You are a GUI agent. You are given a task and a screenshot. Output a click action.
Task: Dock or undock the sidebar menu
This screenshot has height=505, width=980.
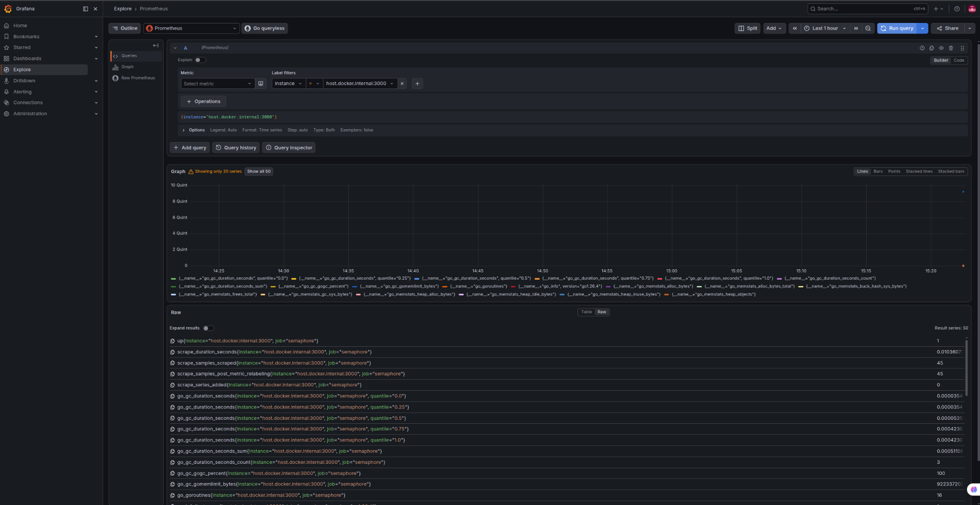coord(86,9)
